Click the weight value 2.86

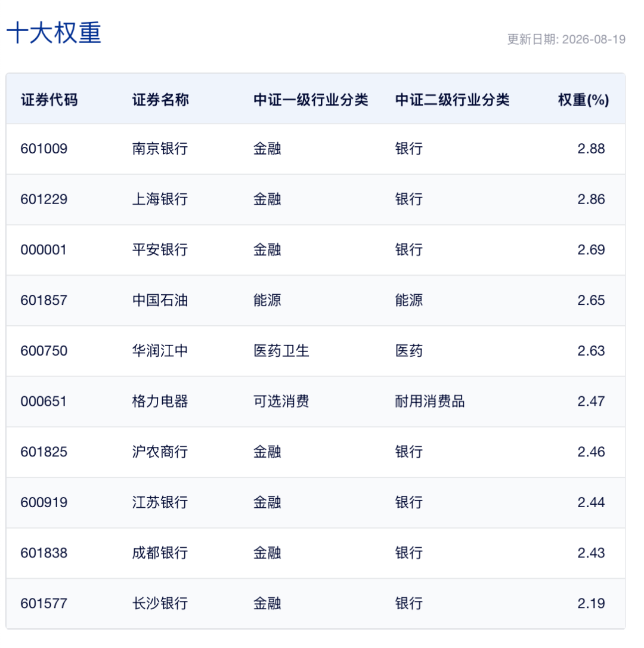(591, 199)
